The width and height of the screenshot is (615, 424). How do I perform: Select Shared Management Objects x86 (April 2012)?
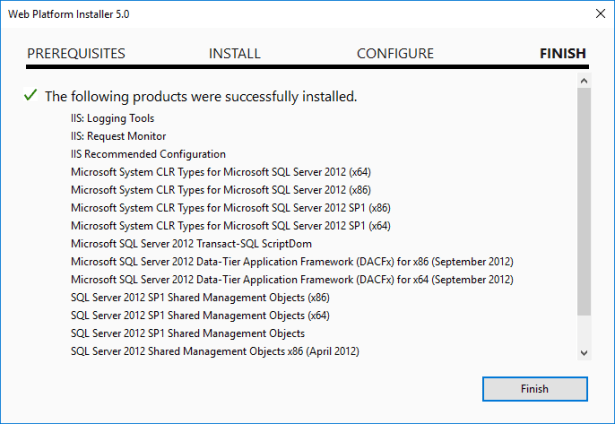[x=215, y=351]
